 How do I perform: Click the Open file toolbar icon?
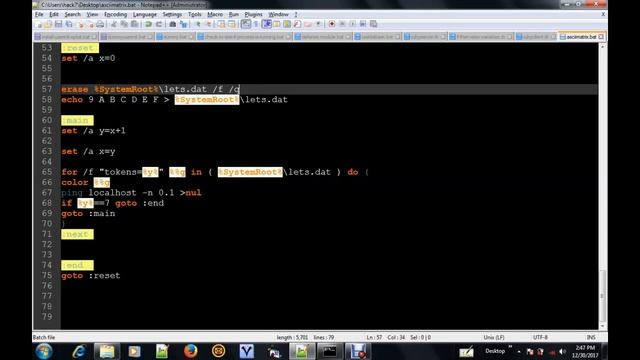tap(48, 24)
